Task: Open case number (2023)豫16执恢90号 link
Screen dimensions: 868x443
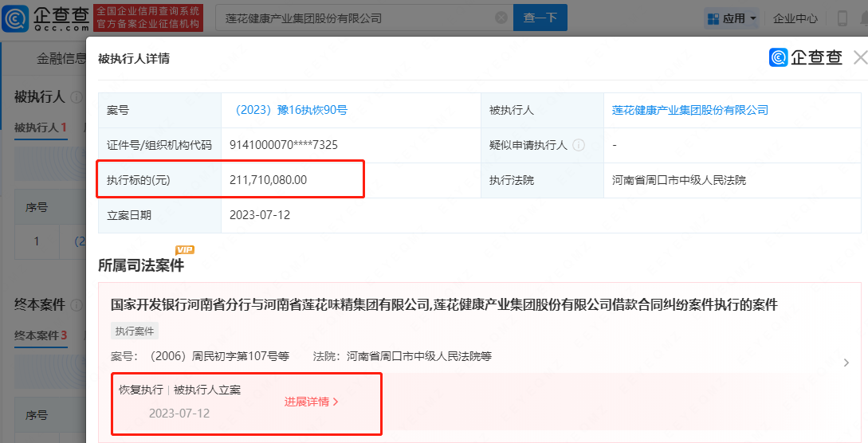Action: point(288,110)
